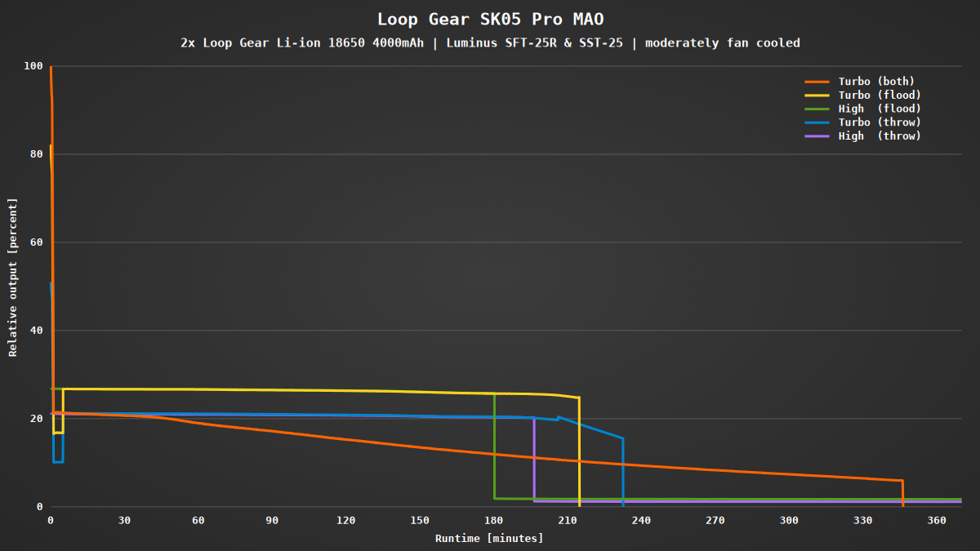Click the 240 minutes tick label
This screenshot has height=551, width=980.
(x=641, y=520)
